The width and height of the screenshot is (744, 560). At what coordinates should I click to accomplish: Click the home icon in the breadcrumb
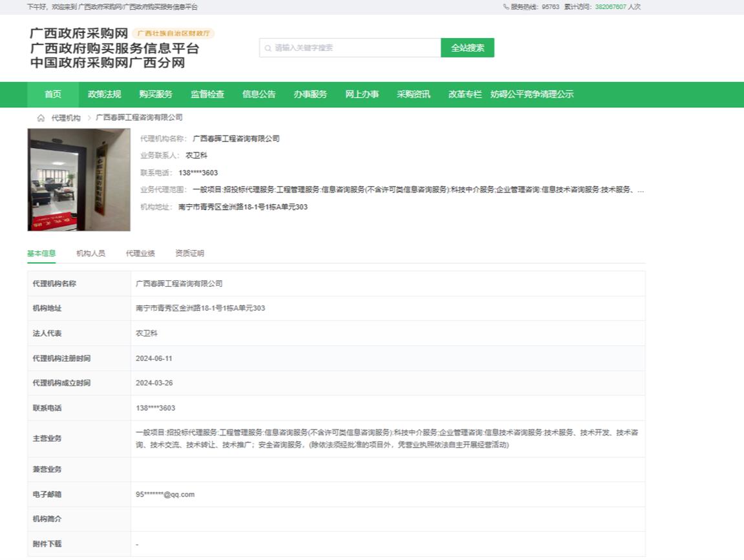pos(40,118)
